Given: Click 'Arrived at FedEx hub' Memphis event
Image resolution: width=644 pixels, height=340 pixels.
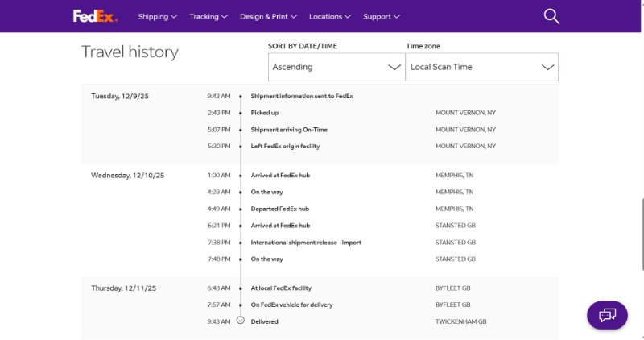Looking at the screenshot, I should [280, 175].
